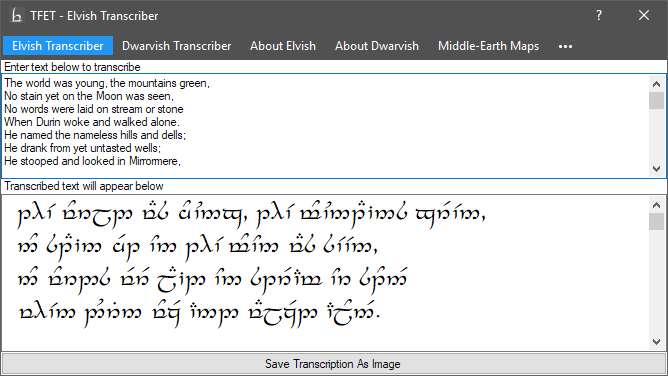This screenshot has height=376, width=668.
Task: Click the line 'He drank from yet untasted wells'
Action: [x=83, y=148]
